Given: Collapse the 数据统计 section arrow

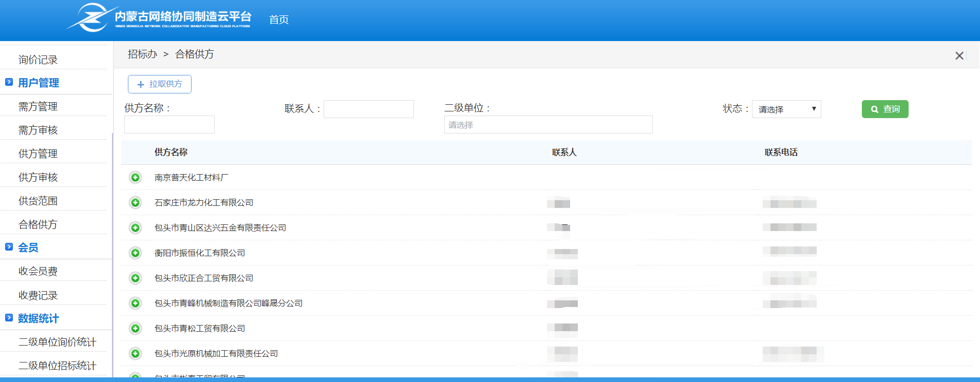Looking at the screenshot, I should [9, 318].
